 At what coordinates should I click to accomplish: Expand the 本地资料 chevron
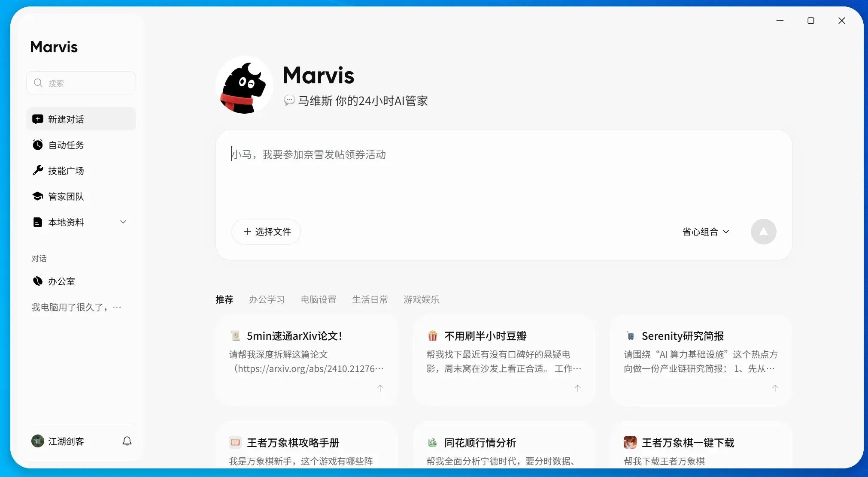123,222
